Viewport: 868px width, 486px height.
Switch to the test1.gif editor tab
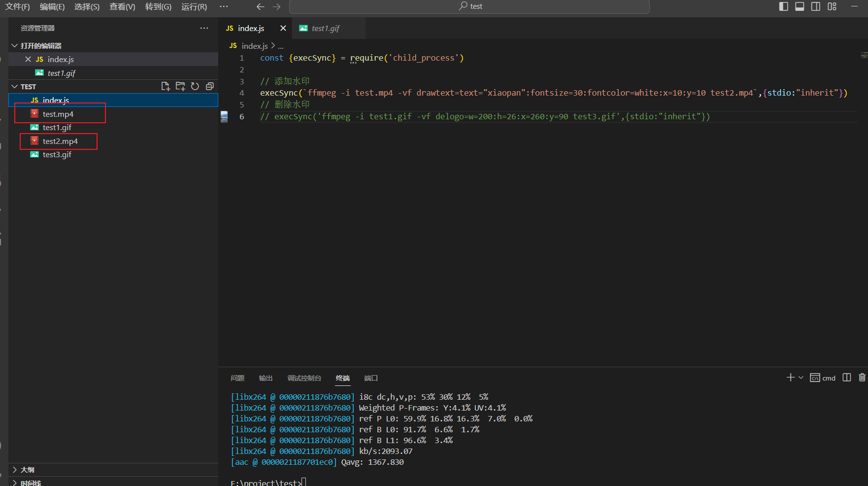click(x=325, y=29)
